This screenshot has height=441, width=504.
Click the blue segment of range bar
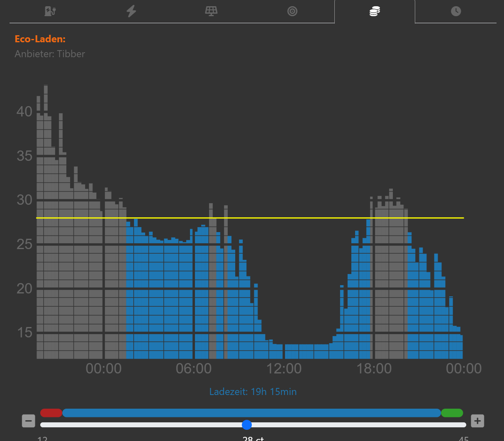(x=251, y=413)
